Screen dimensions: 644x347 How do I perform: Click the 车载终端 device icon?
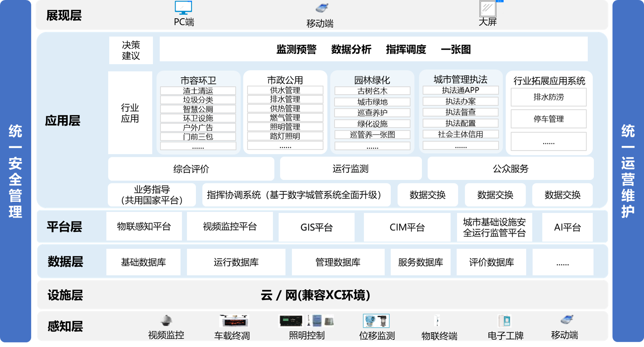(234, 321)
